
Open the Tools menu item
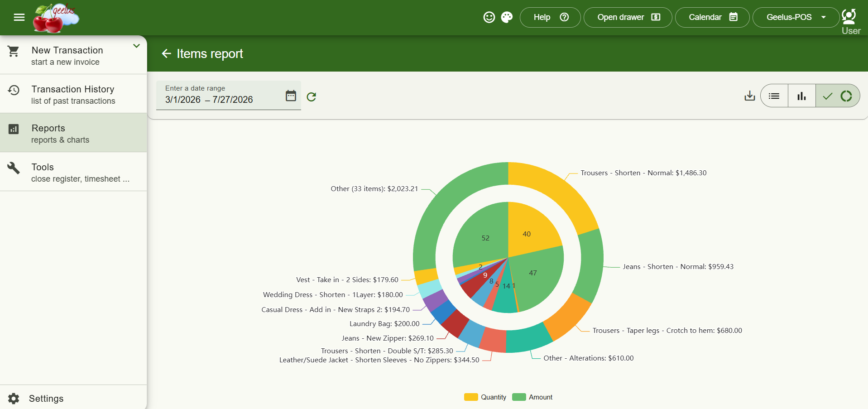pyautogui.click(x=73, y=172)
